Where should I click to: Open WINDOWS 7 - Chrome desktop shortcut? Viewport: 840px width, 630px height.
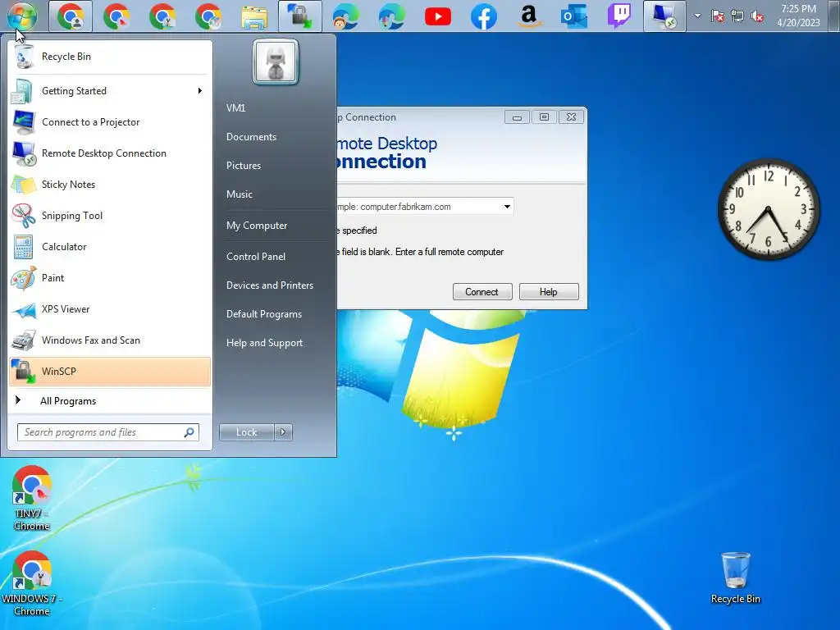click(32, 583)
